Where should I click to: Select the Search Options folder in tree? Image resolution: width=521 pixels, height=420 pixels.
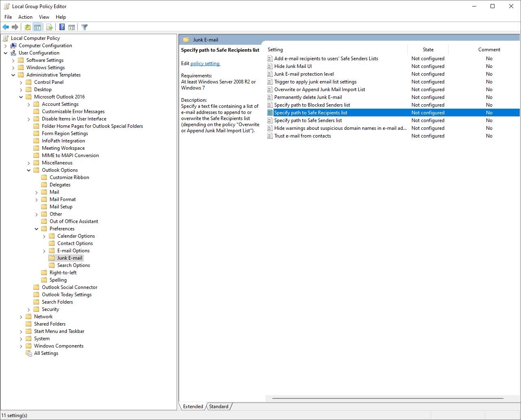tap(73, 265)
